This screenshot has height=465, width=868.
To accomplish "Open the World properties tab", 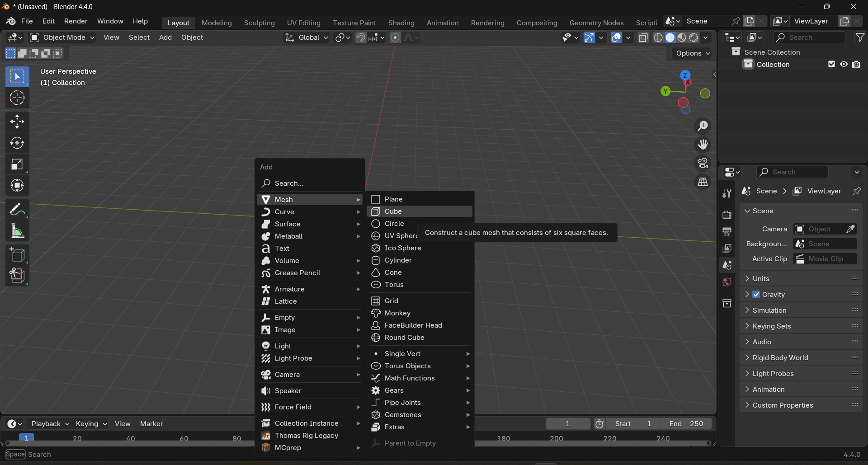I will tap(727, 282).
